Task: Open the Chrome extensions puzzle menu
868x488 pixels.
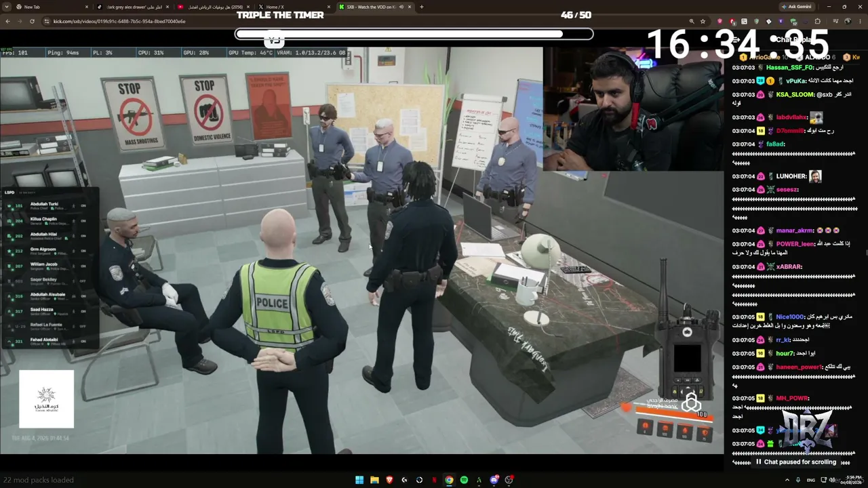Action: [x=818, y=21]
